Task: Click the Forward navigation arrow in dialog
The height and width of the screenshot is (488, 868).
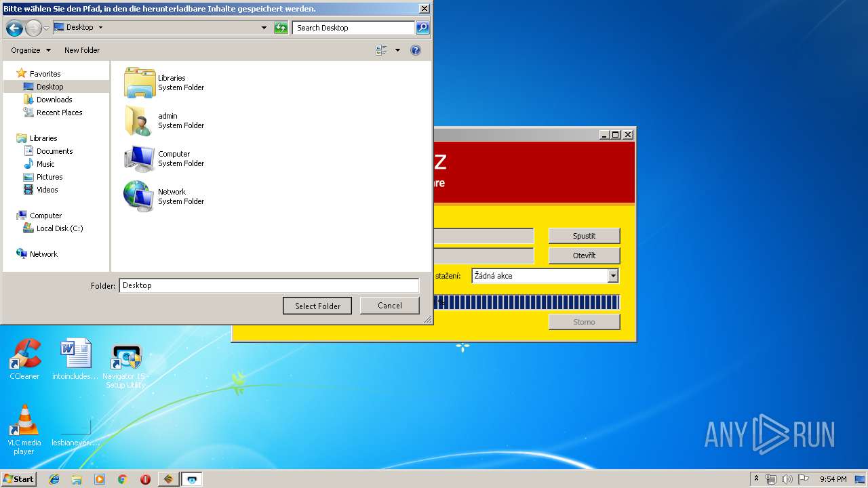Action: 33,28
